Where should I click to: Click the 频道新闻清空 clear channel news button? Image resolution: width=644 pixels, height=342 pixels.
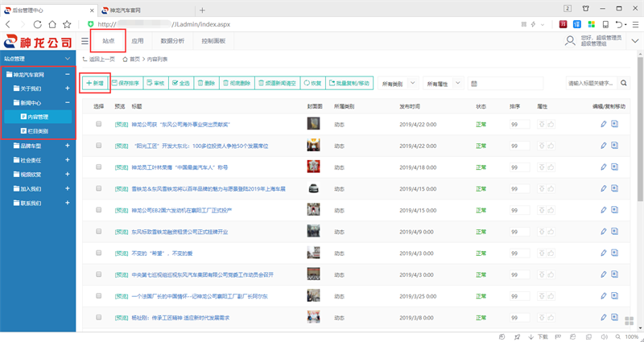tap(278, 83)
